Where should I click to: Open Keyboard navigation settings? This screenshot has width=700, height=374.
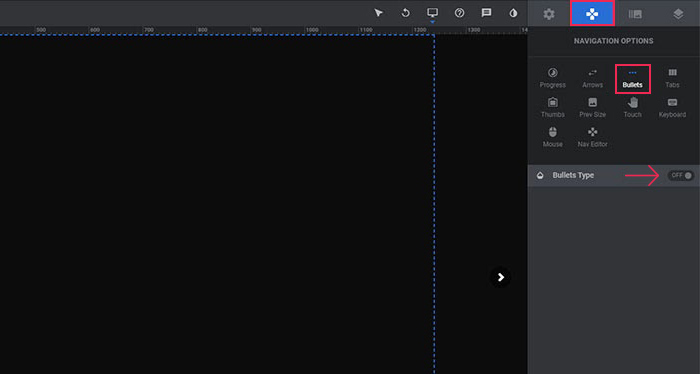(x=672, y=108)
